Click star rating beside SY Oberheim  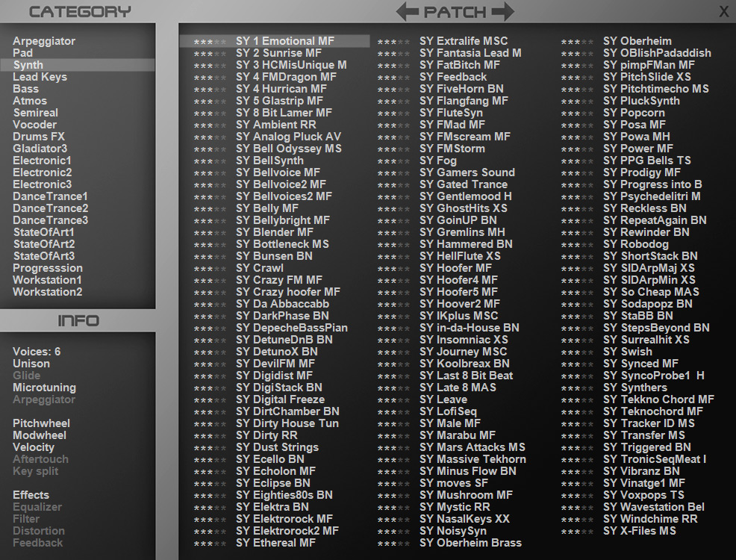[577, 42]
